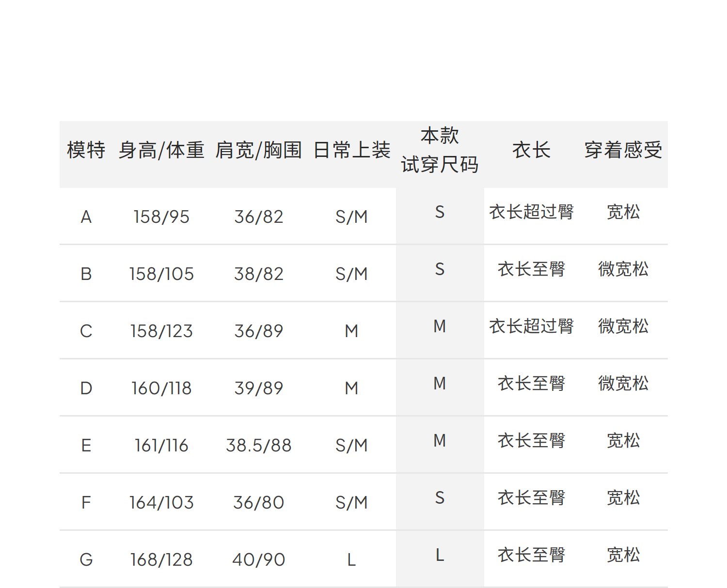Select 微宽松 in model B row

[x=623, y=269]
